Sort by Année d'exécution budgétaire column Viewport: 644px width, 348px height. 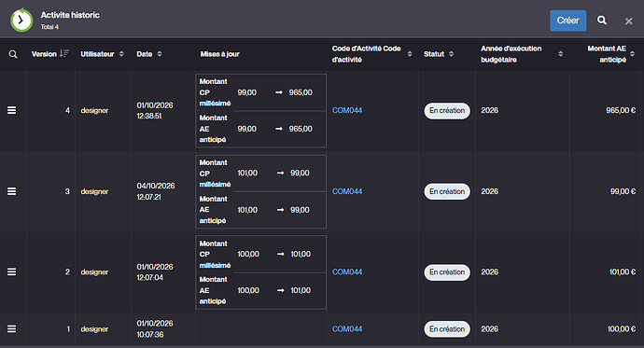561,54
